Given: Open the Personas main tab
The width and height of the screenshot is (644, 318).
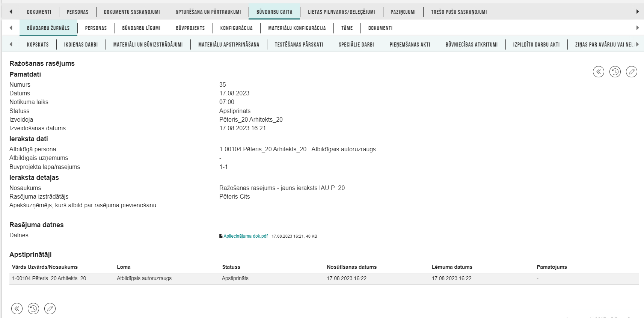Looking at the screenshot, I should (78, 12).
